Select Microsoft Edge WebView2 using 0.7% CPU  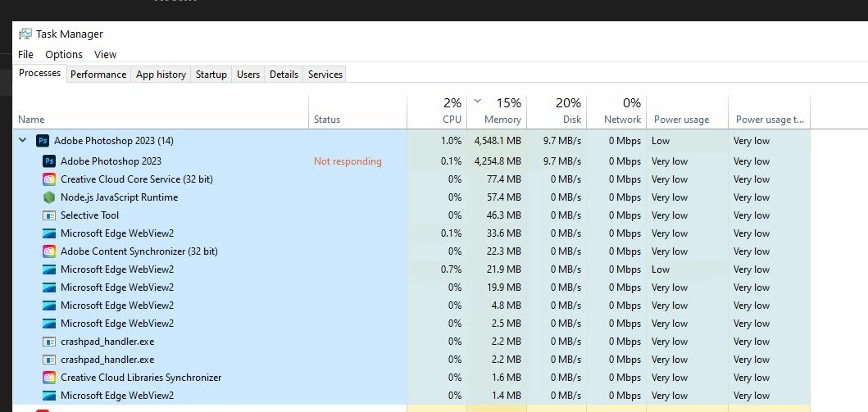411,269
